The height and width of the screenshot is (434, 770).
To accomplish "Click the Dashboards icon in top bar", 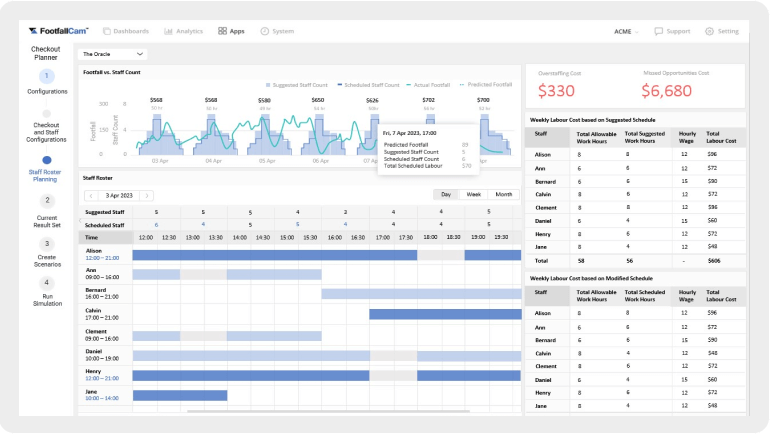I will (x=107, y=31).
